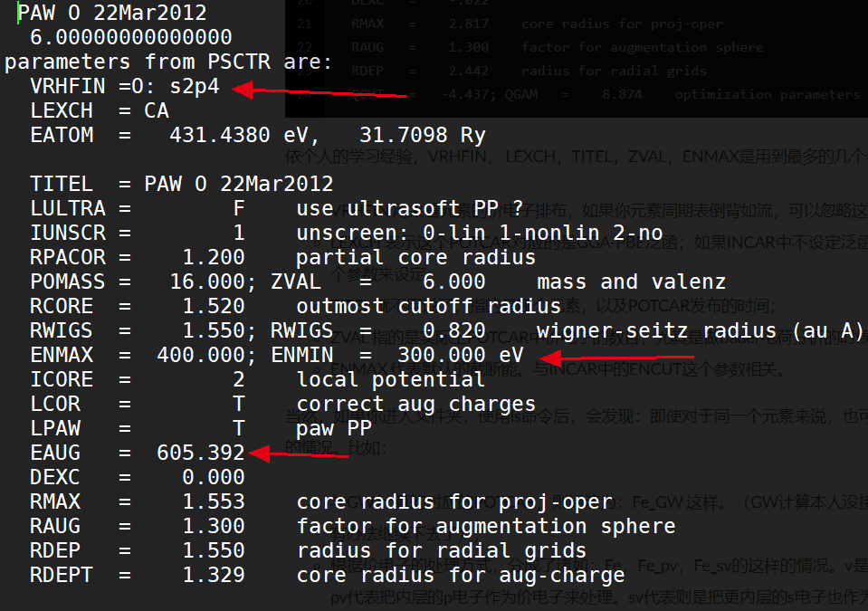
Task: Click the ENMIN value 300.000 eV
Action: [461, 355]
